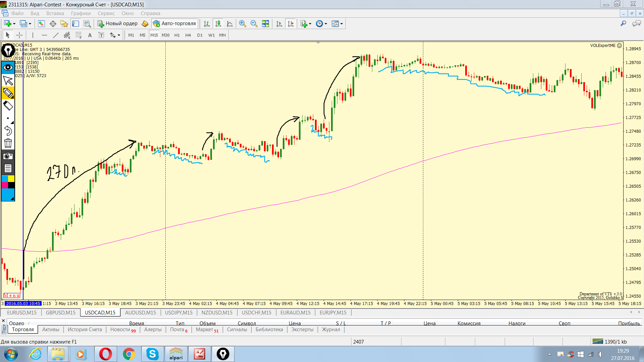Take a screenshot with the camera icon

[8, 156]
